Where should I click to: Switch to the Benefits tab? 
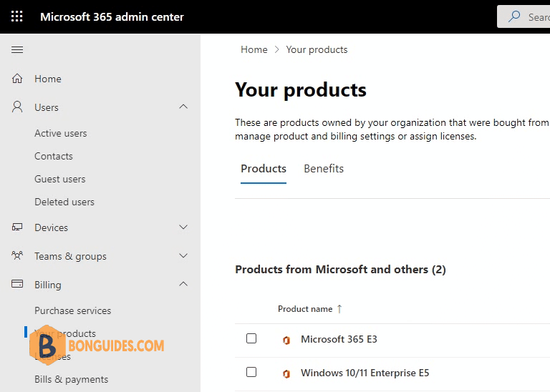324,169
